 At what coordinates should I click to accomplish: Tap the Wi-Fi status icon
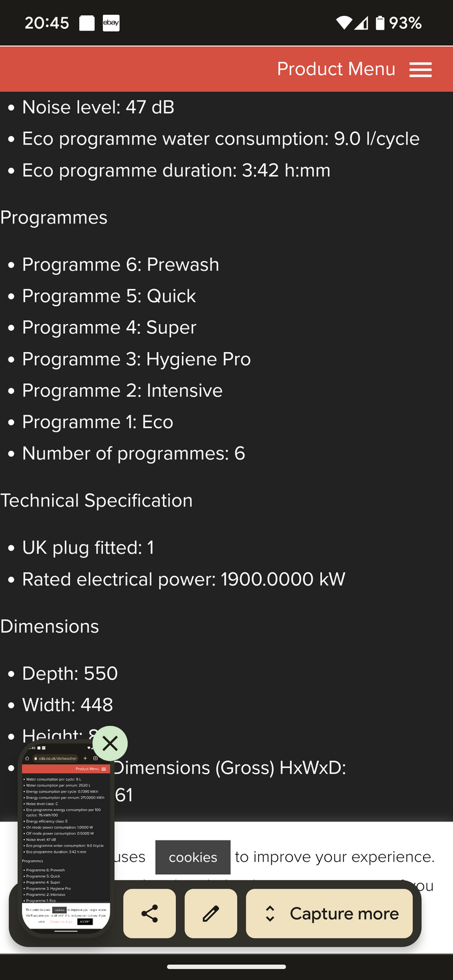point(344,23)
